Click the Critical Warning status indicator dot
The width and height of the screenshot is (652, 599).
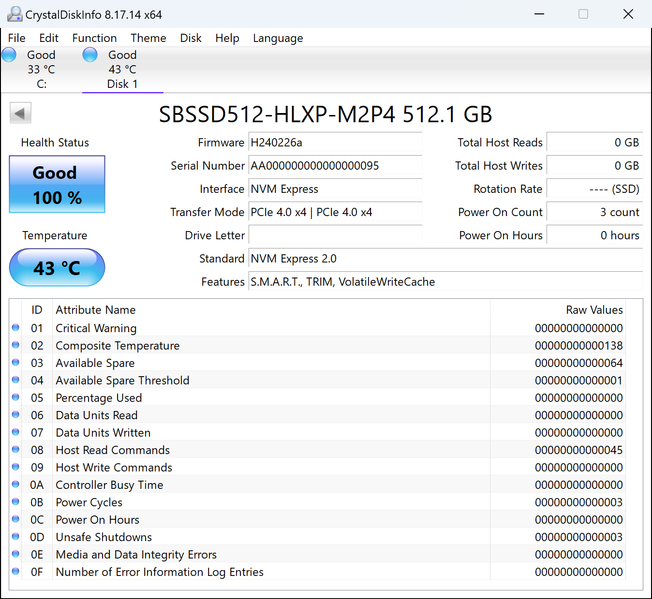[15, 328]
